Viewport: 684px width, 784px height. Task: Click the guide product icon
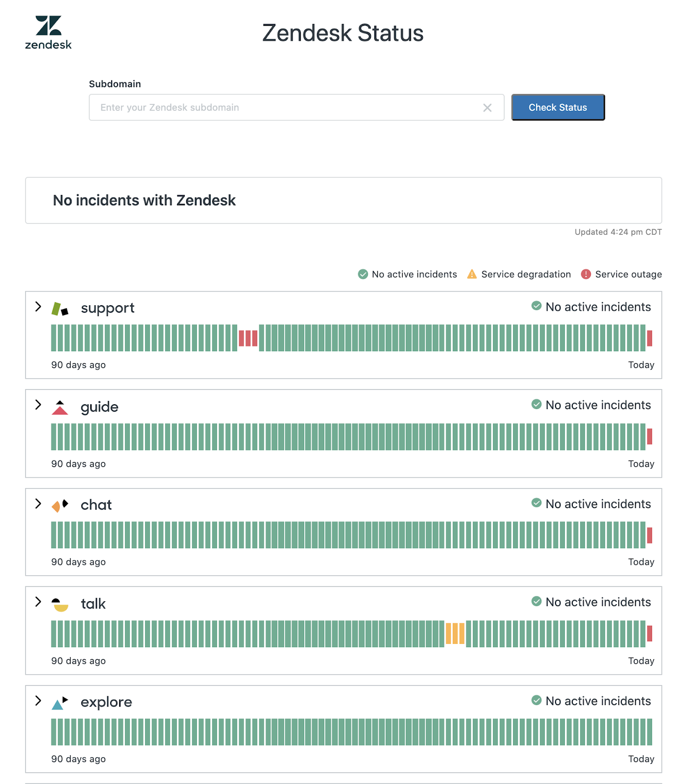60,408
